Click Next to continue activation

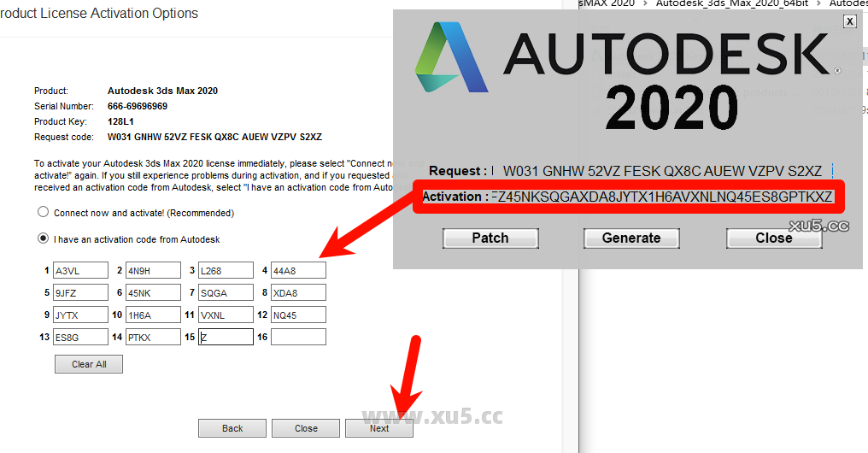point(379,428)
